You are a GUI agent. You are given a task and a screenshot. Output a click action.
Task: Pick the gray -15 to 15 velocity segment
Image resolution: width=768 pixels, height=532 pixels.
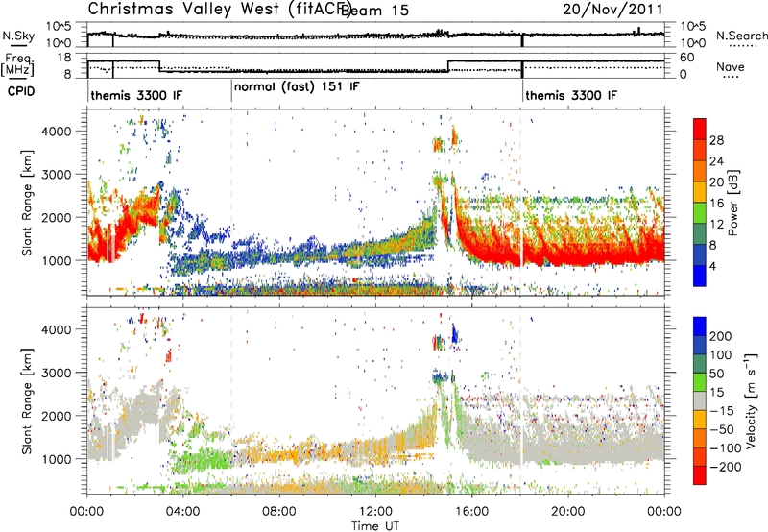tap(700, 401)
